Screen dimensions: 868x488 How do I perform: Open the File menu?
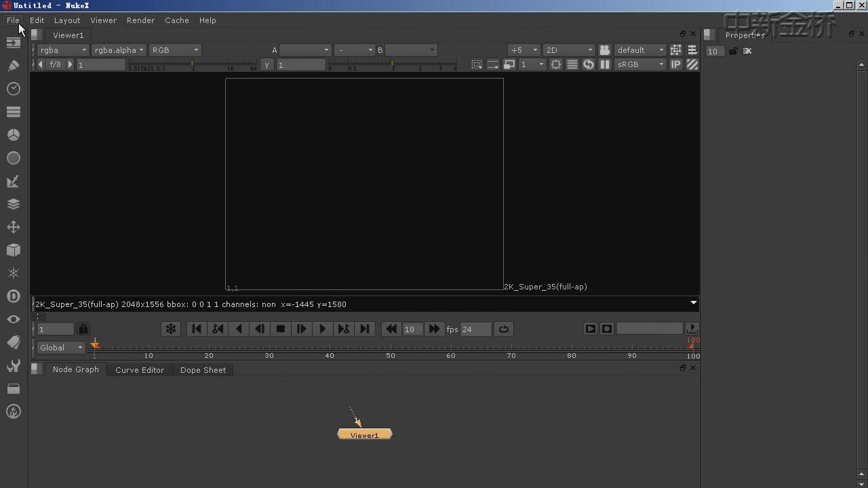tap(13, 20)
